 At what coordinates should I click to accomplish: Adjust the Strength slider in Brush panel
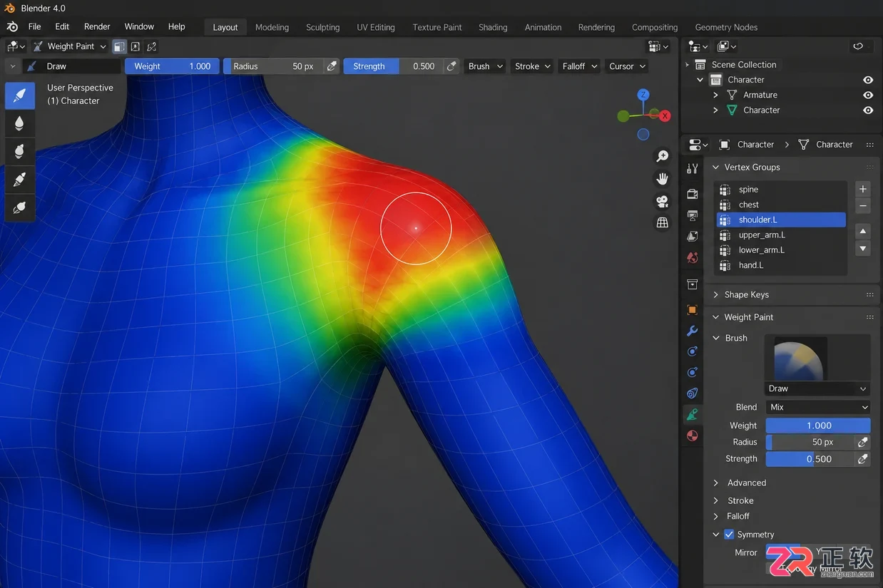click(x=810, y=459)
